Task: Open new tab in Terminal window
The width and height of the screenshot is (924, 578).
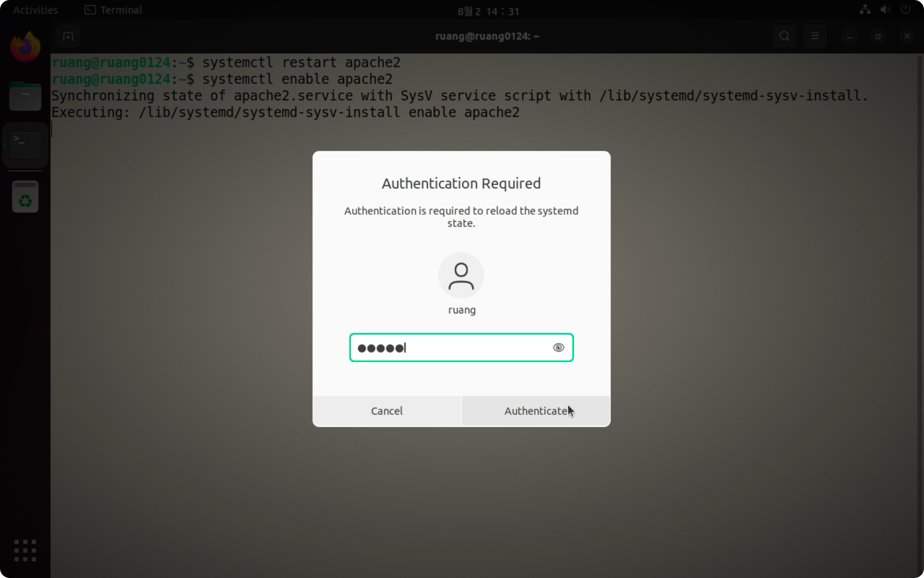Action: 68,37
